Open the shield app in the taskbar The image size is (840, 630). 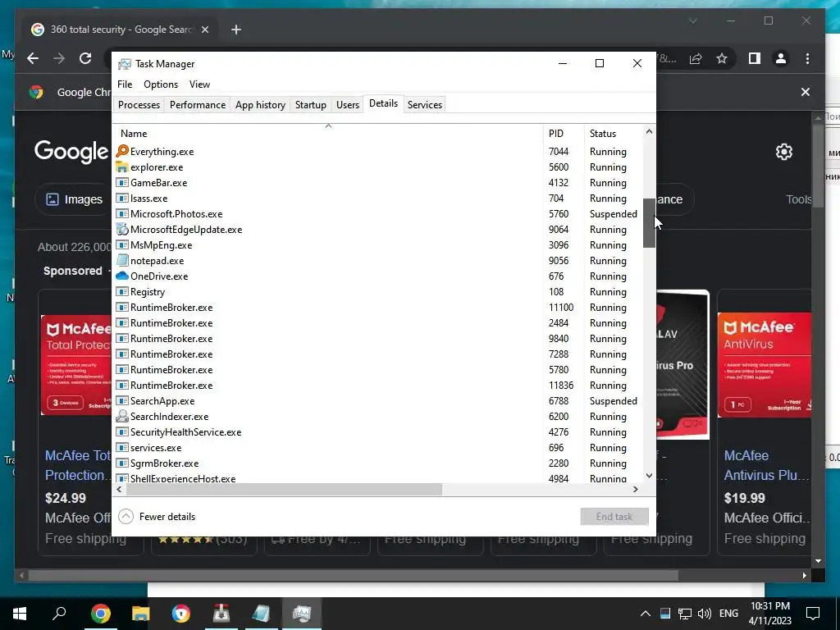coord(180,614)
